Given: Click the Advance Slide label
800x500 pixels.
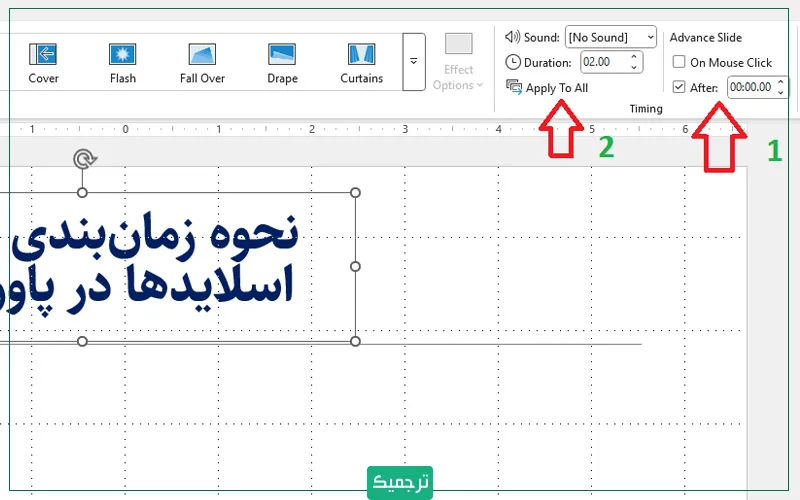Looking at the screenshot, I should pos(706,37).
